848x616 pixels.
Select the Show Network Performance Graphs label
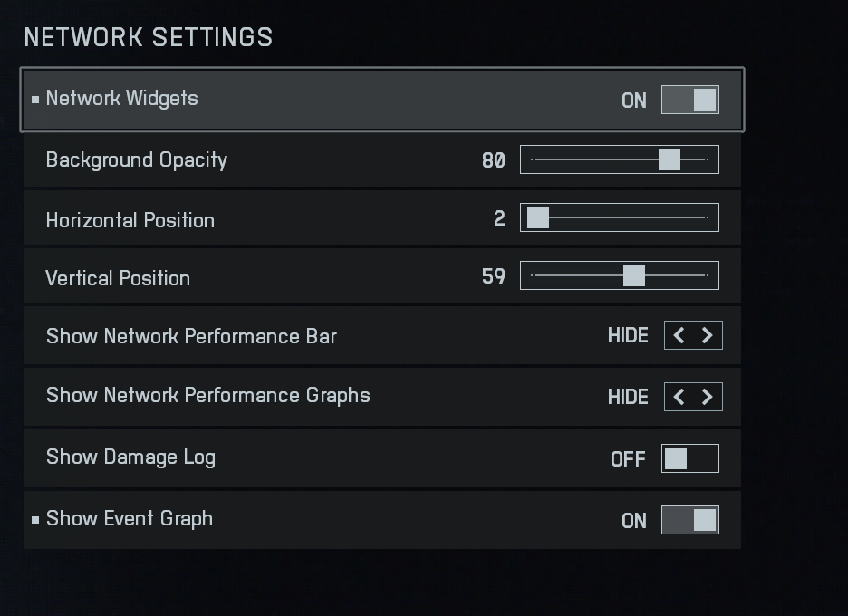207,396
